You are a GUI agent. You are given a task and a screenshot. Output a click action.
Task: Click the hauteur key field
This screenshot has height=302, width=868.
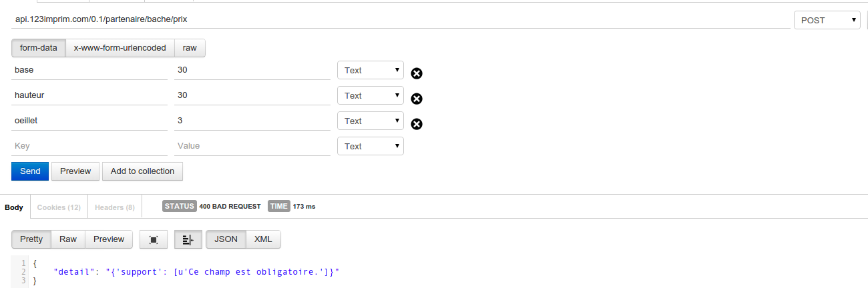point(89,95)
